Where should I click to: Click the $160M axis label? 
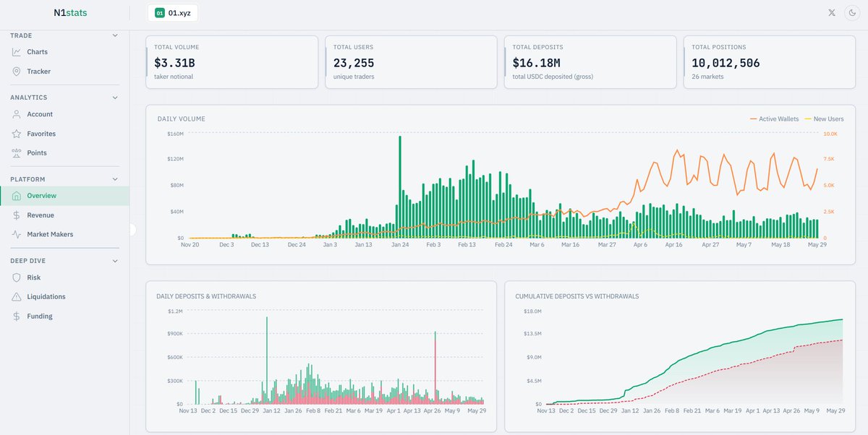click(175, 134)
